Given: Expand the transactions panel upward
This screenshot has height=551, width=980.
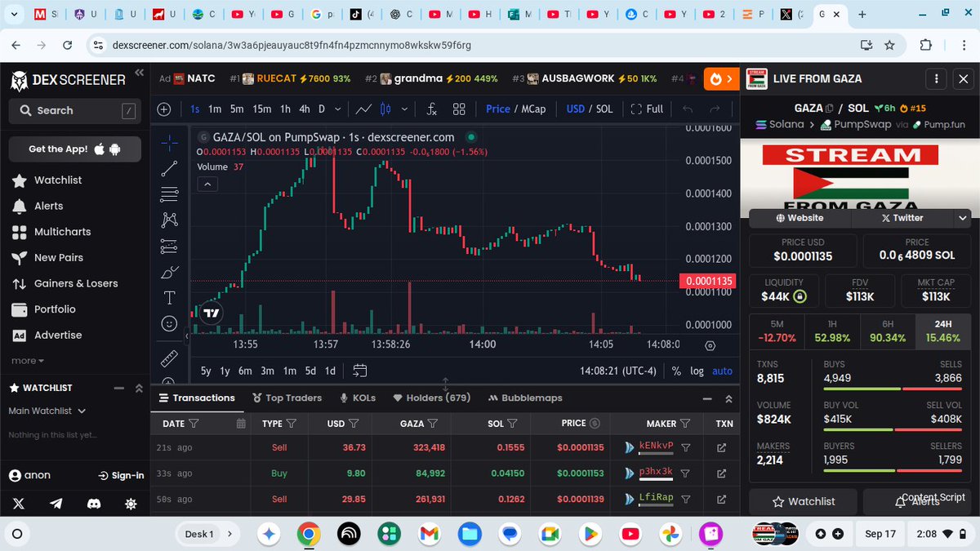Looking at the screenshot, I should 728,398.
